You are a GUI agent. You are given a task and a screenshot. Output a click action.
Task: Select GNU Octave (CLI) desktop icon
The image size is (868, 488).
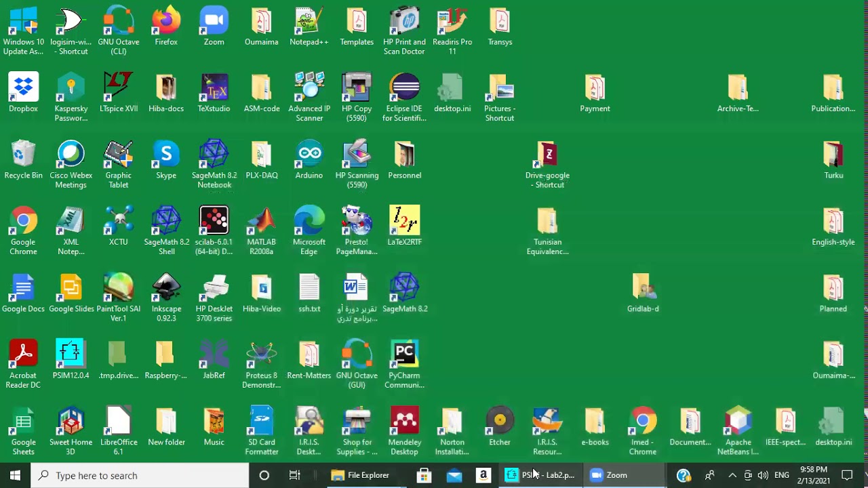[119, 31]
